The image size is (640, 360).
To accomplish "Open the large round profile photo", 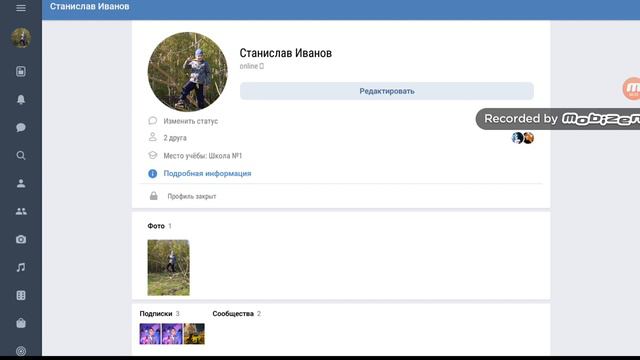I will (188, 72).
